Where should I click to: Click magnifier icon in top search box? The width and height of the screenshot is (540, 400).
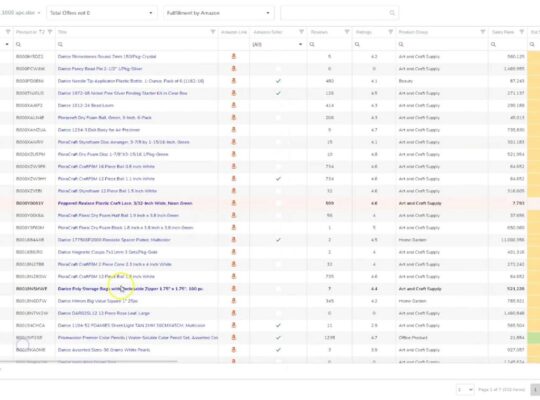click(x=392, y=13)
